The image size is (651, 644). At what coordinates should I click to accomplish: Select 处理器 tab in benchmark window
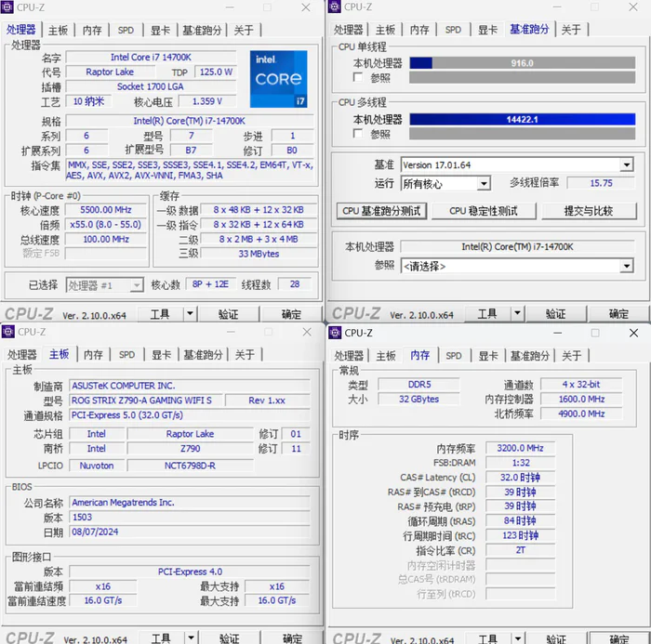349,30
